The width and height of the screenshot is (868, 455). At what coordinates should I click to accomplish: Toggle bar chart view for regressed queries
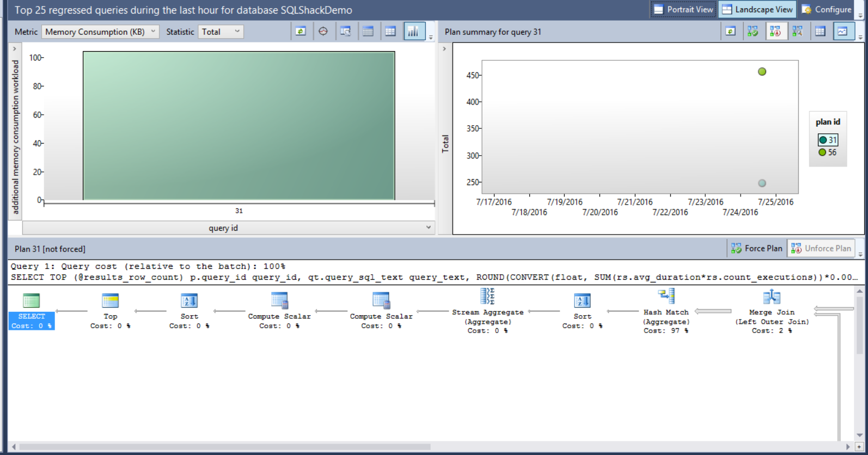click(413, 32)
